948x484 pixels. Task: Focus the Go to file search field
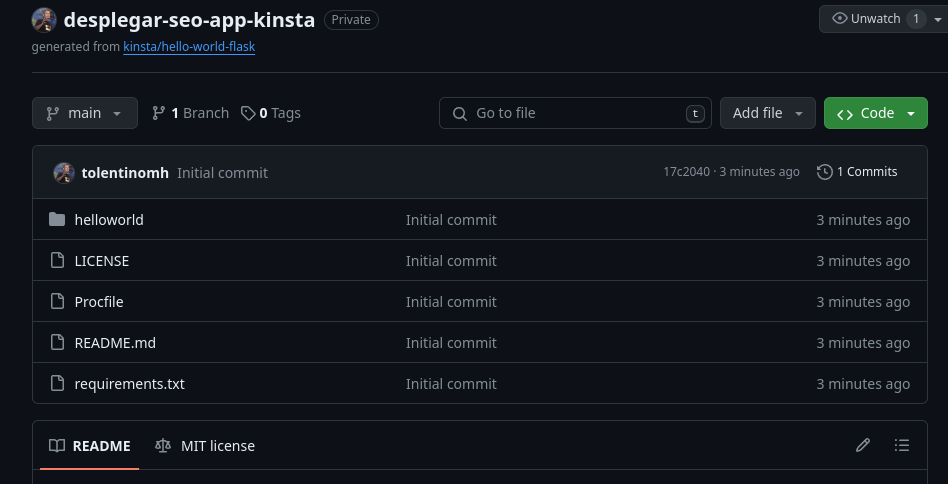tap(575, 113)
